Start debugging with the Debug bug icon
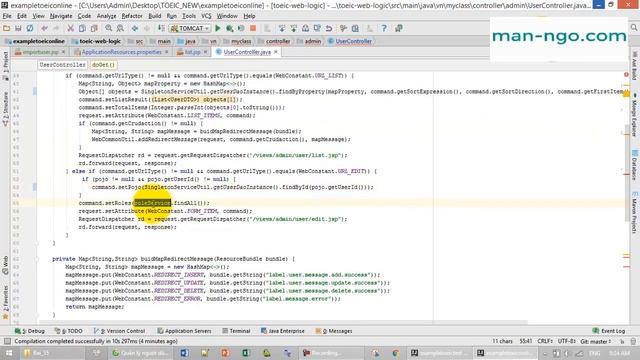This screenshot has height=360, width=640. coord(230,28)
